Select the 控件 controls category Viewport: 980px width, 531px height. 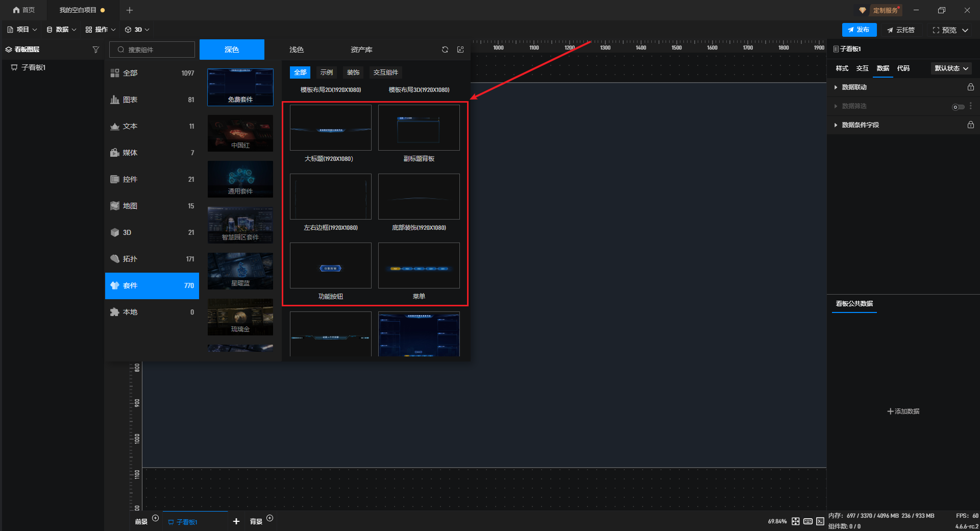(x=152, y=179)
